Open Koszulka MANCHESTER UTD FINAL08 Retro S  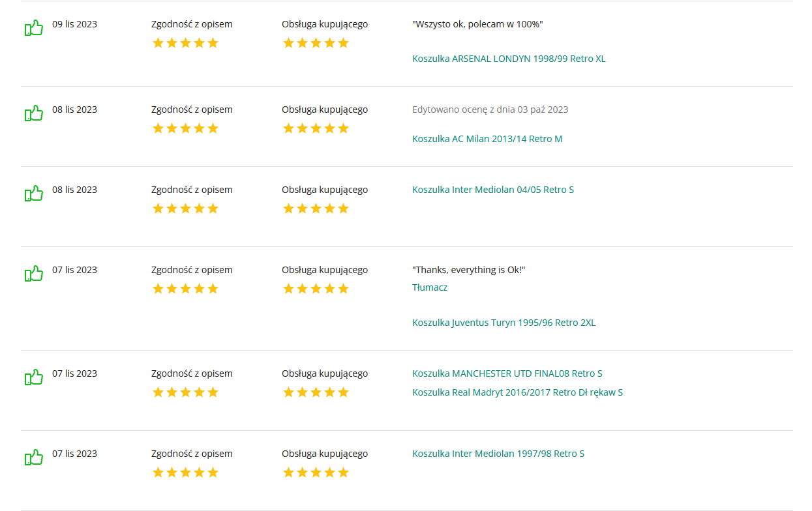click(x=507, y=373)
